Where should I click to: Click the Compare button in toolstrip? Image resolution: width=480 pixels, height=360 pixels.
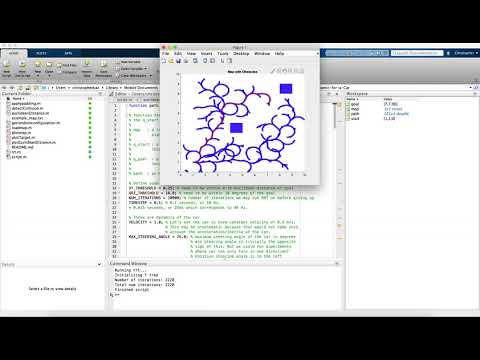[66, 72]
